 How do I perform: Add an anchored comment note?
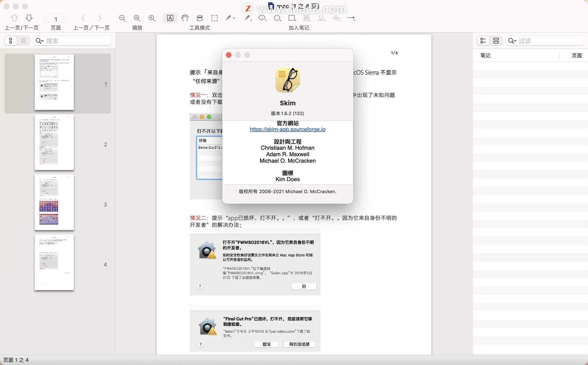point(262,18)
